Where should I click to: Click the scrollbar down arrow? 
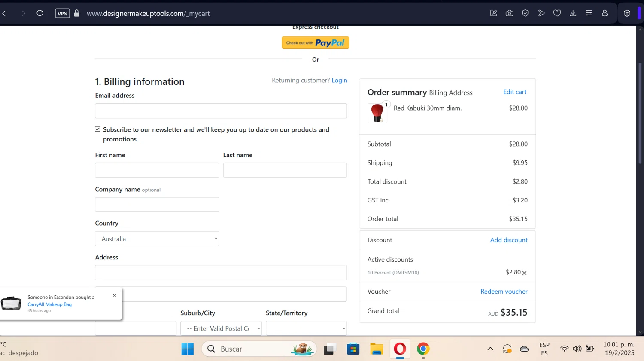click(x=640, y=332)
